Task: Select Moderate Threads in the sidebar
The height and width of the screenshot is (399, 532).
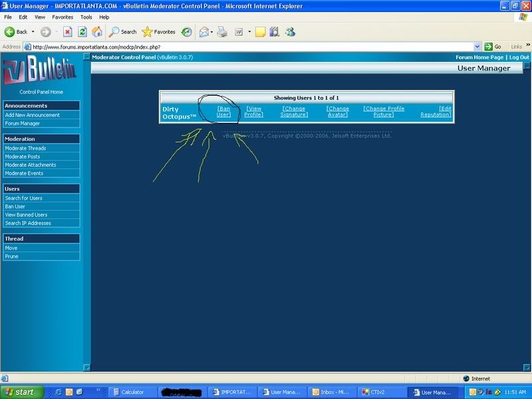Action: tap(25, 148)
